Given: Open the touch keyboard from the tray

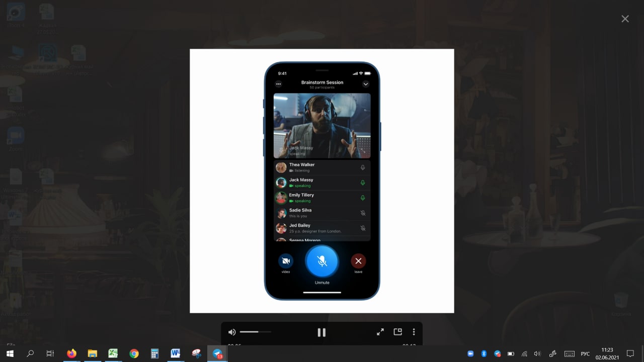Looking at the screenshot, I should (x=570, y=353).
